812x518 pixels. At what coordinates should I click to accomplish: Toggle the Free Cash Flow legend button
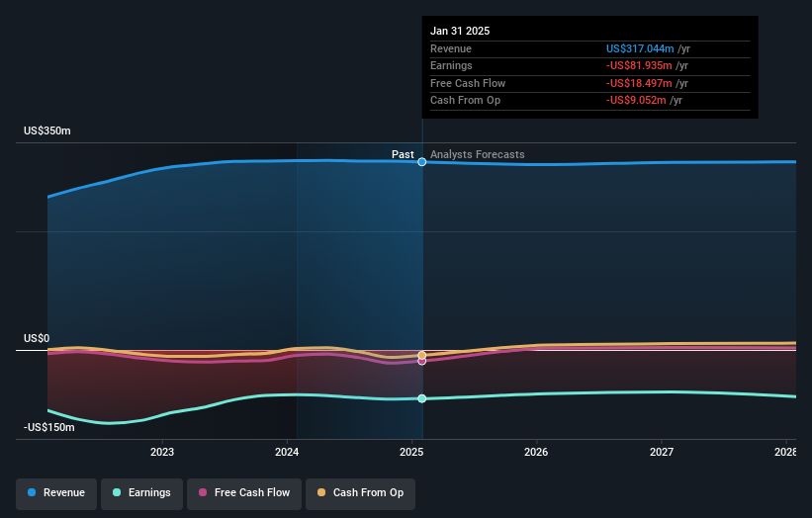tap(244, 493)
